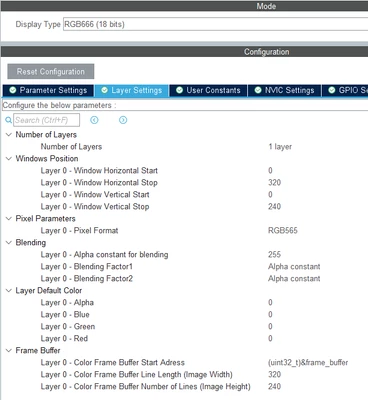This screenshot has width=368, height=400.
Task: Select the 'Layer 0 - Pixel Format' row
Action: point(79,231)
